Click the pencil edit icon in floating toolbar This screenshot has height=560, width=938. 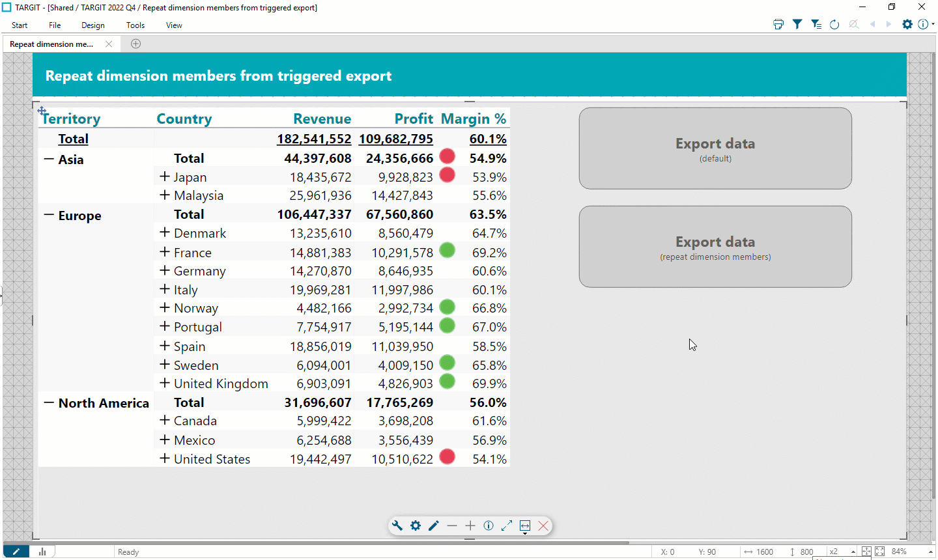(434, 525)
